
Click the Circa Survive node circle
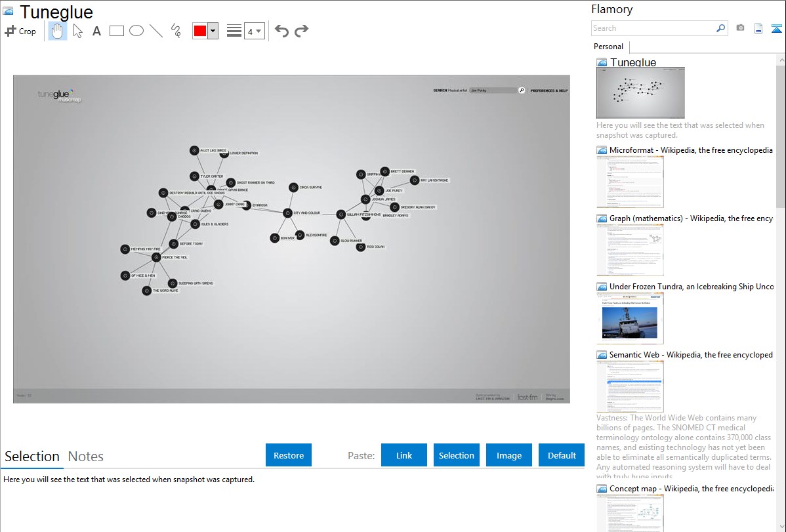coord(294,188)
